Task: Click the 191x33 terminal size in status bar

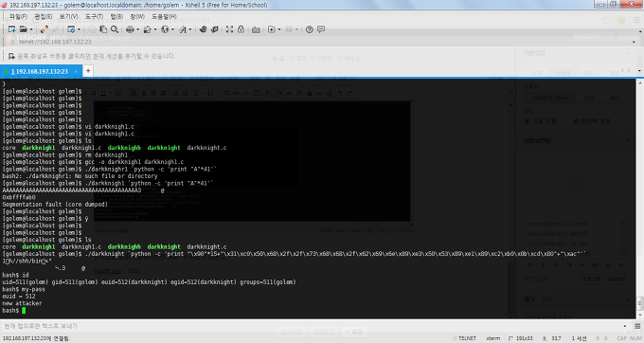Action: coord(525,338)
